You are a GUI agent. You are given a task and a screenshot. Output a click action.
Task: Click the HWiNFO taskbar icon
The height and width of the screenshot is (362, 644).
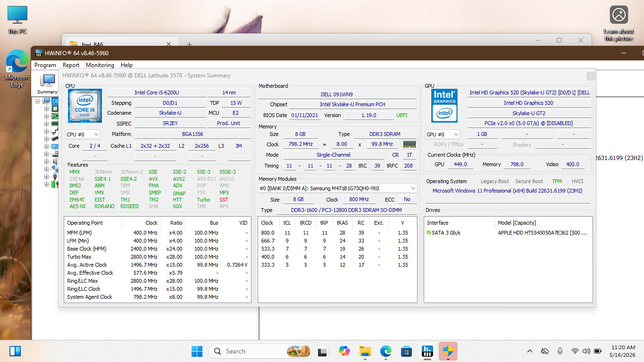pyautogui.click(x=427, y=351)
